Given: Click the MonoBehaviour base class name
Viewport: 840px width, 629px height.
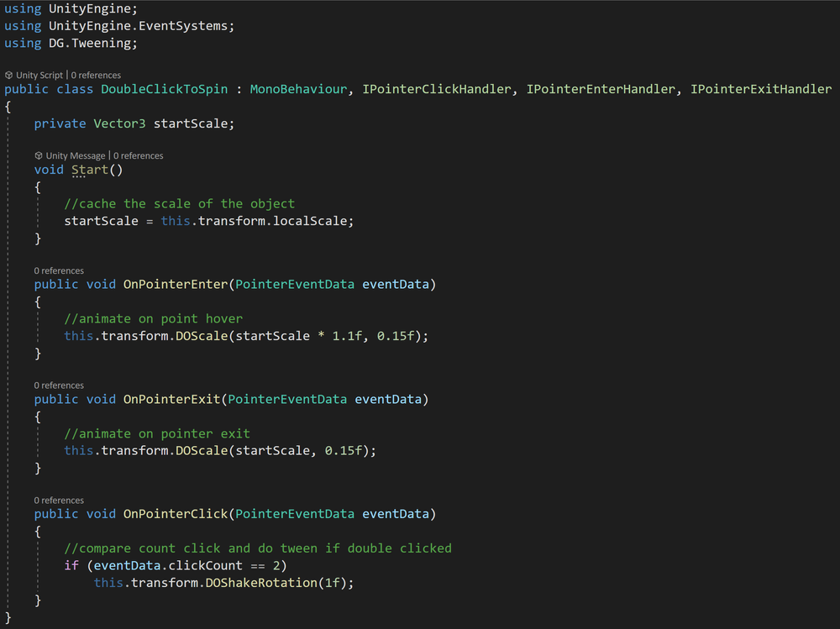Looking at the screenshot, I should tap(298, 88).
